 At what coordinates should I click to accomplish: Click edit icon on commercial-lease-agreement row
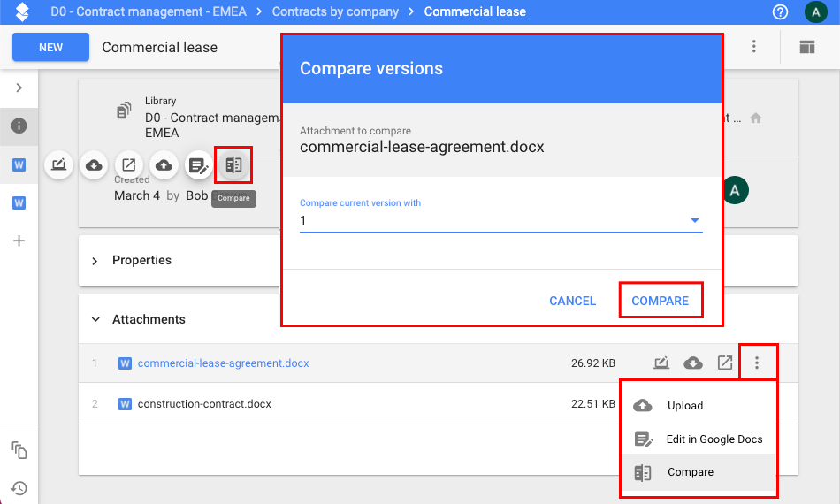coord(661,363)
